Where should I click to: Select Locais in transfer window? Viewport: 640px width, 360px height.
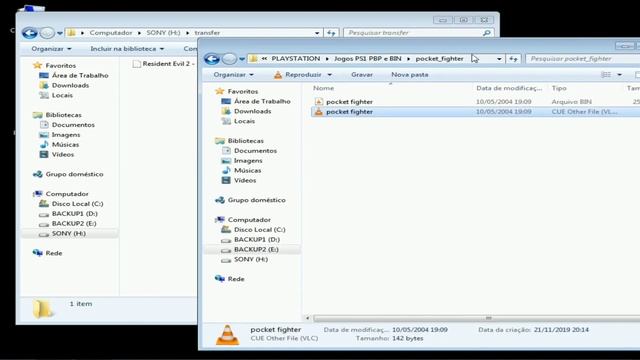62,95
